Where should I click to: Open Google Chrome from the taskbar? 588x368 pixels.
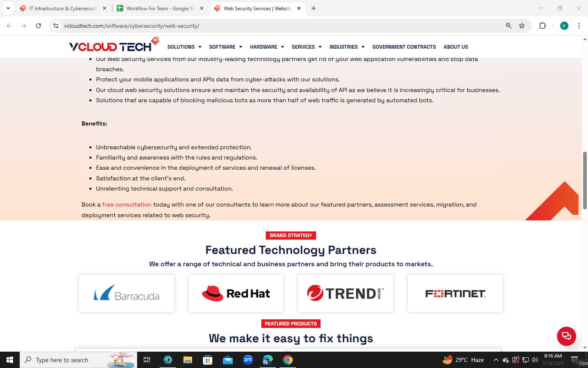(x=288, y=360)
